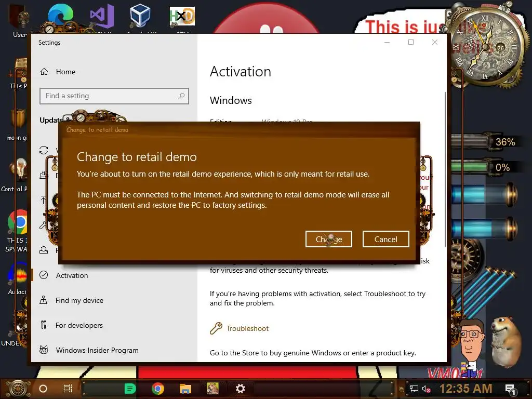Launch Chrome from the taskbar
Viewport: 532px width, 399px height.
[x=158, y=389]
